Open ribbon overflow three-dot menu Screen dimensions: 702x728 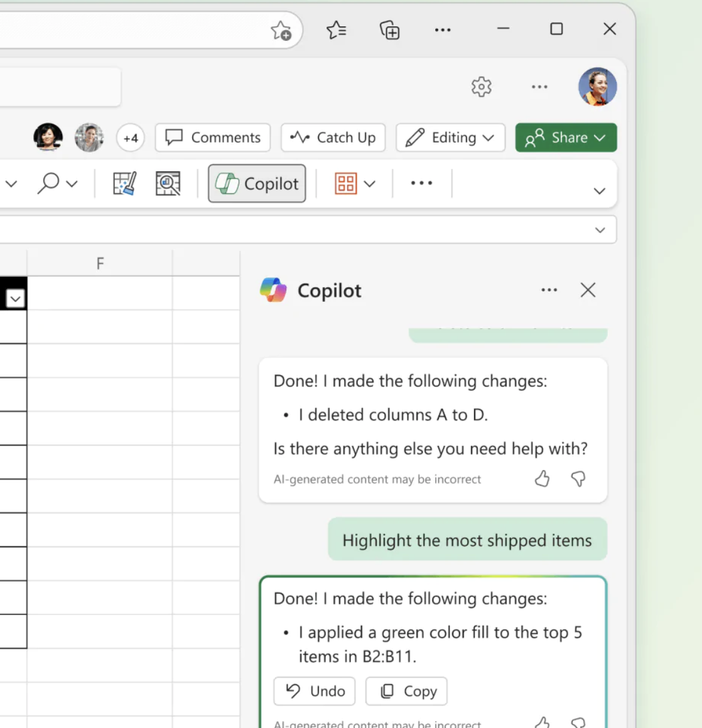[x=421, y=183]
